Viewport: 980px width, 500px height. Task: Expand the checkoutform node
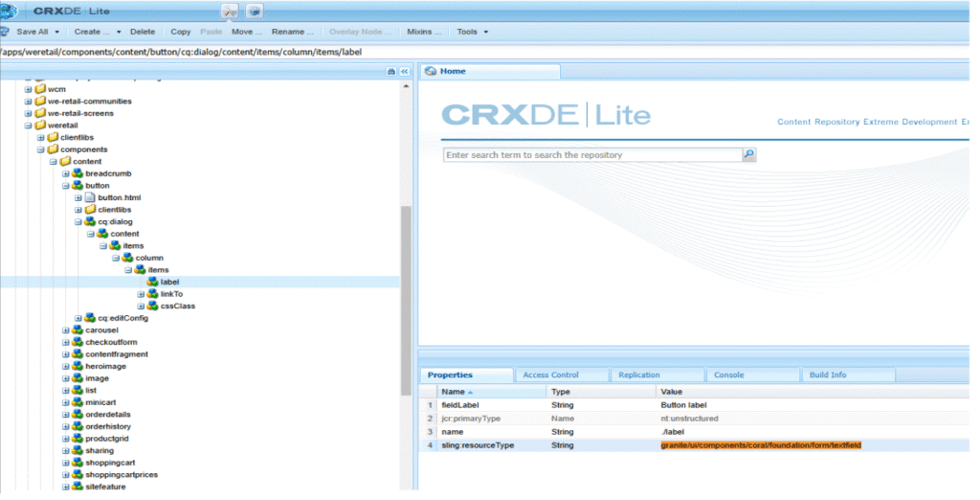[x=66, y=342]
